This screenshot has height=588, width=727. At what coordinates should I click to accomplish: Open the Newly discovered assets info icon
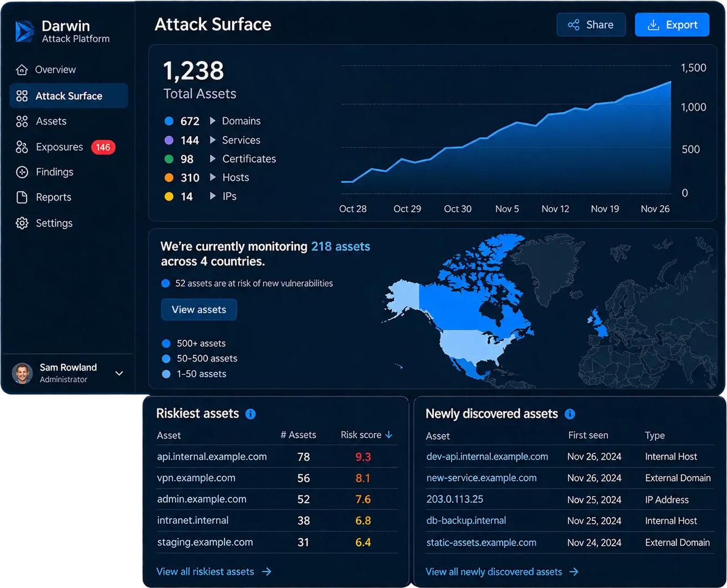(x=570, y=414)
